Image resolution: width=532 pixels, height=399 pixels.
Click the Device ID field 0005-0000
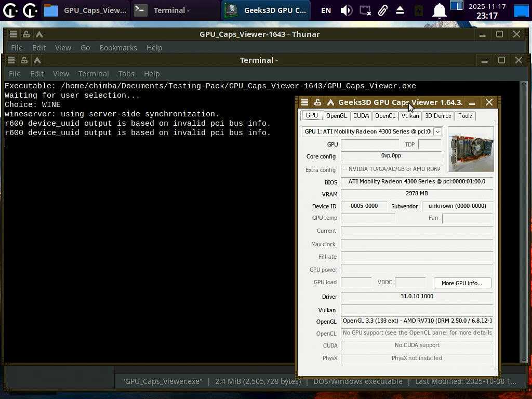[364, 206]
